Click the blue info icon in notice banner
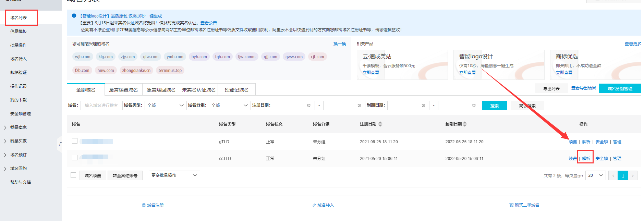 (74, 16)
